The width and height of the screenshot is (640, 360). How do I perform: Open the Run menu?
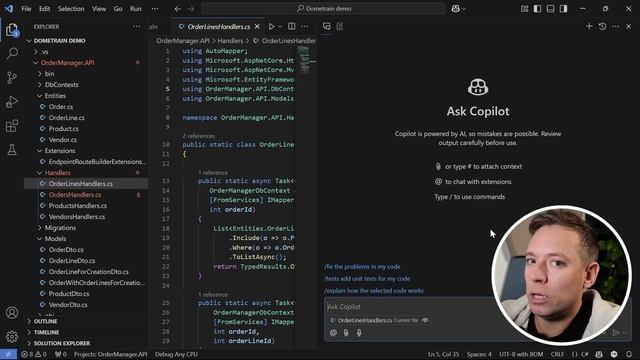(x=136, y=9)
